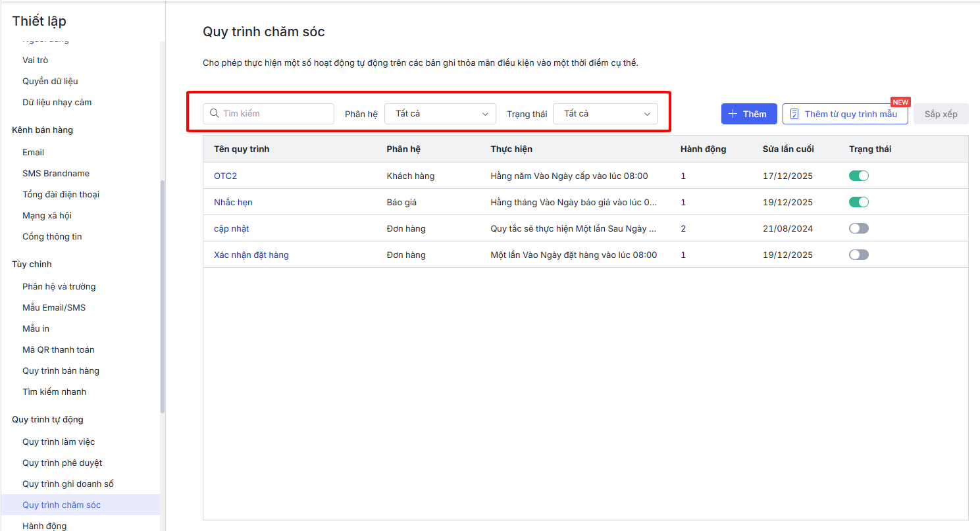The image size is (980, 531).
Task: Select Tổng đài điện thoại menu item
Action: pyautogui.click(x=61, y=194)
